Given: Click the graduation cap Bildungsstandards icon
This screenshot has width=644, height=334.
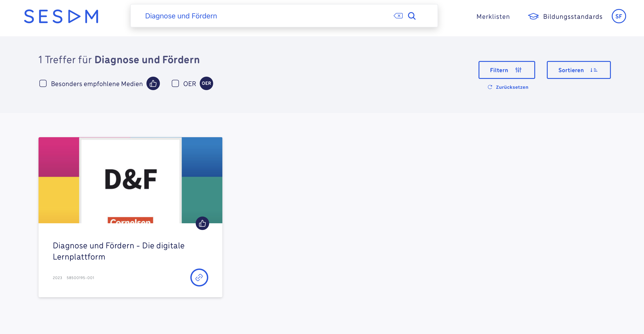Looking at the screenshot, I should [533, 17].
